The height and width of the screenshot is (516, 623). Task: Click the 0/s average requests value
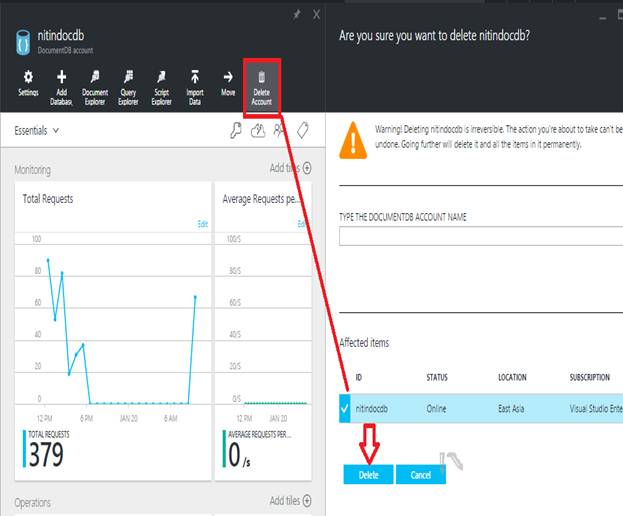[x=239, y=455]
